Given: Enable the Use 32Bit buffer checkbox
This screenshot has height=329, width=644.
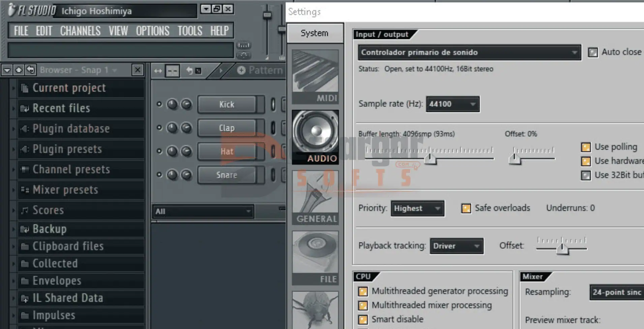Looking at the screenshot, I should (x=586, y=176).
